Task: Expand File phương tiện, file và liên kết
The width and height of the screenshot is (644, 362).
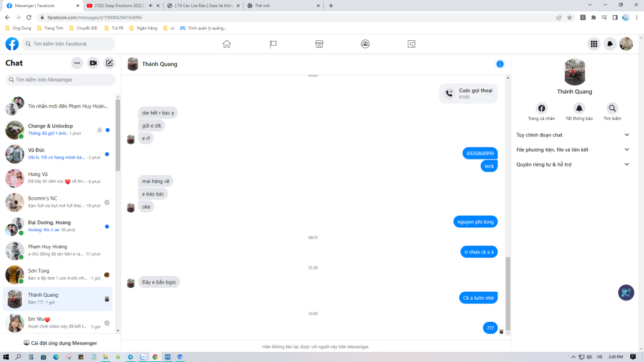Action: (x=572, y=150)
